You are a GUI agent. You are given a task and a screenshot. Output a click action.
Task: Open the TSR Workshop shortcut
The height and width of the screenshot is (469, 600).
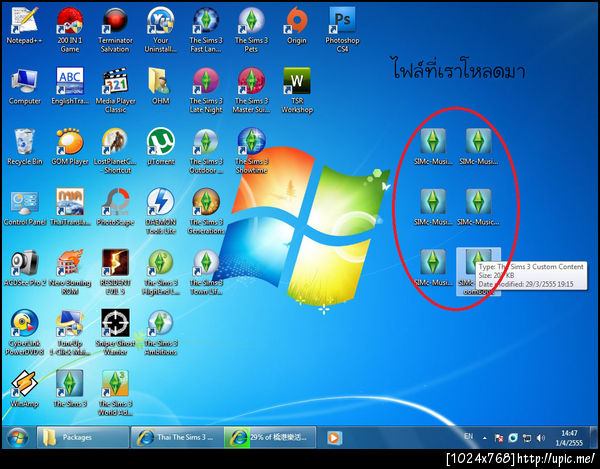coord(297,91)
